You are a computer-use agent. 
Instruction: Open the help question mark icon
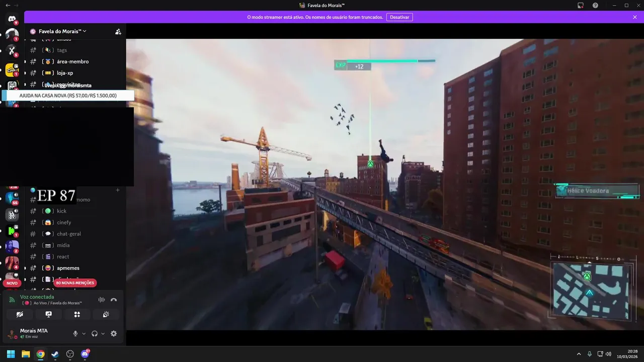[595, 5]
